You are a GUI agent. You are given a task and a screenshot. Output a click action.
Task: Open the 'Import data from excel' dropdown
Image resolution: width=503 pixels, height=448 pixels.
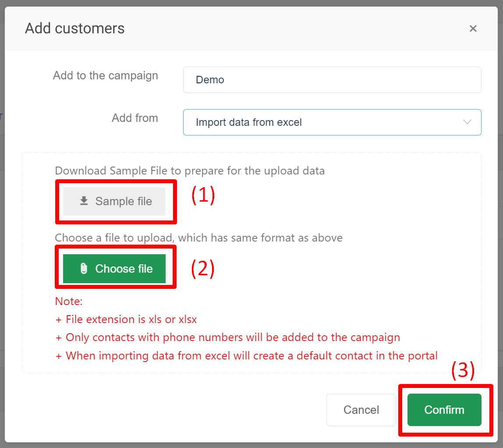coord(324,122)
